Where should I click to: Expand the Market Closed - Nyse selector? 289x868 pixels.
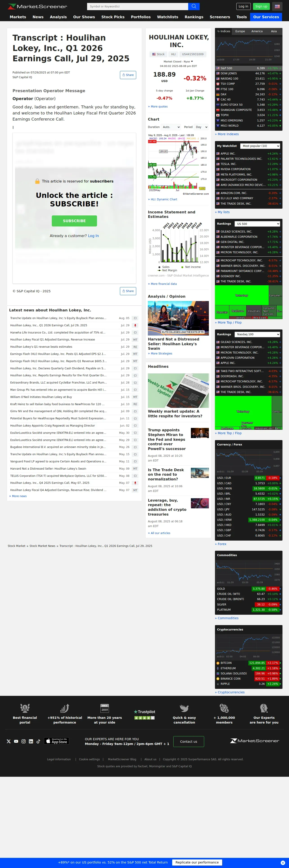coord(178,62)
